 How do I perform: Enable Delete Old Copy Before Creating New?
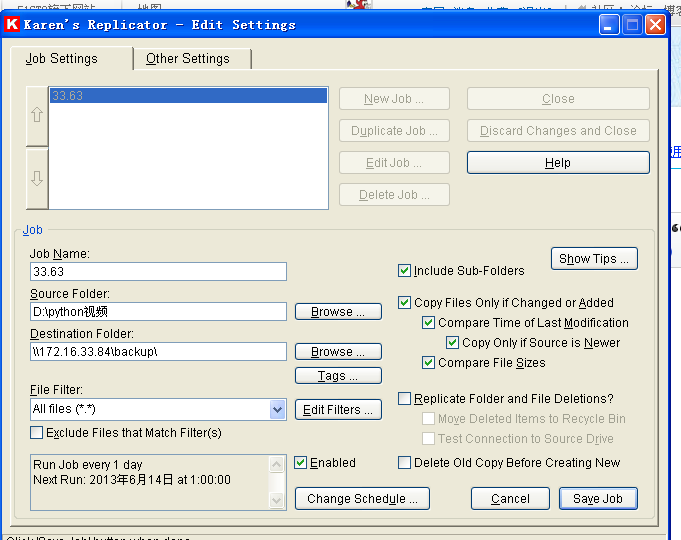[404, 463]
